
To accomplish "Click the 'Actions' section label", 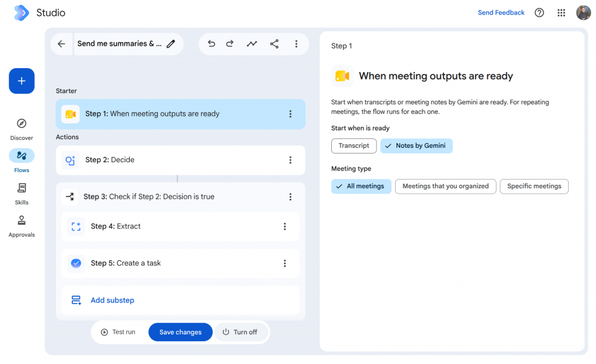I will coord(68,137).
